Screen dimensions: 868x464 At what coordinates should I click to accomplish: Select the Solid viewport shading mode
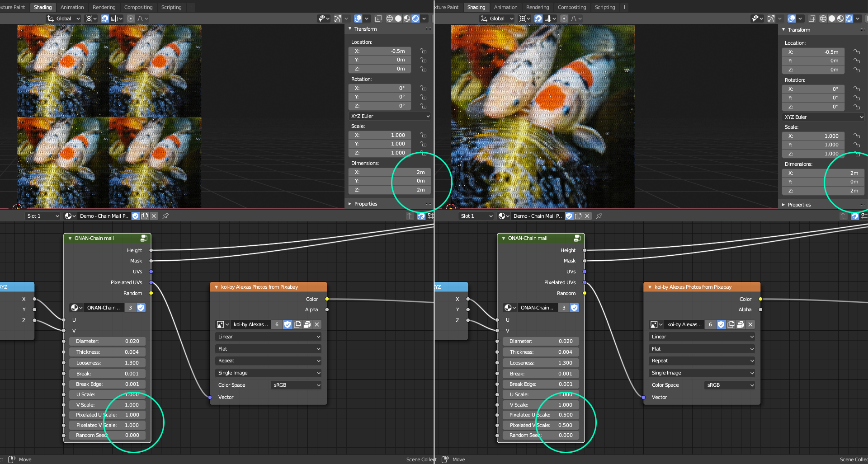[398, 19]
